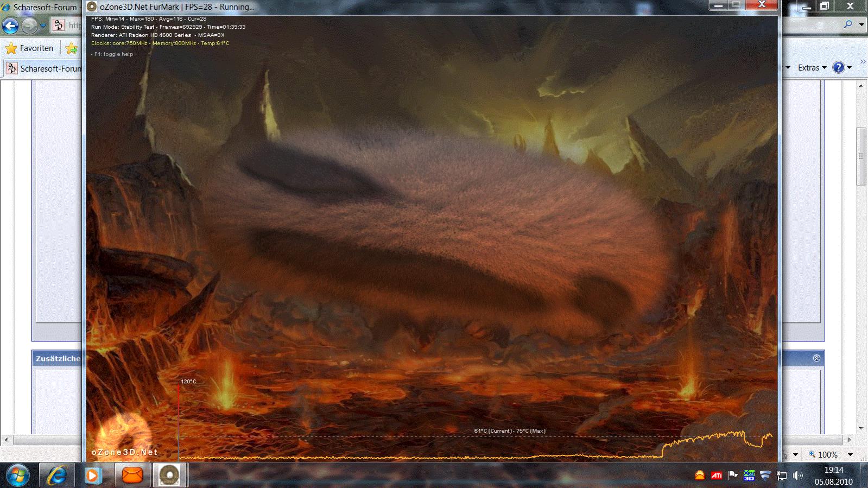The image size is (868, 488).
Task: Click the vertical scrollbar down arrow
Action: [861, 428]
